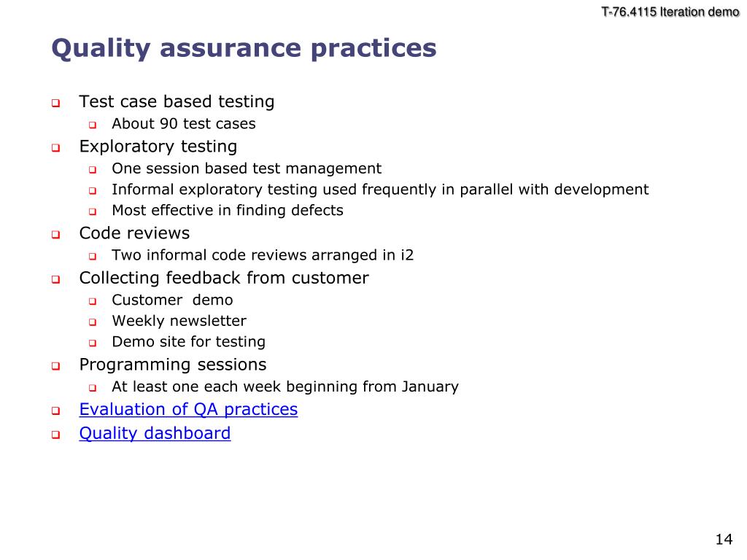Image resolution: width=747 pixels, height=560 pixels.
Task: Click bullet icon beside Code reviews
Action: 55,234
